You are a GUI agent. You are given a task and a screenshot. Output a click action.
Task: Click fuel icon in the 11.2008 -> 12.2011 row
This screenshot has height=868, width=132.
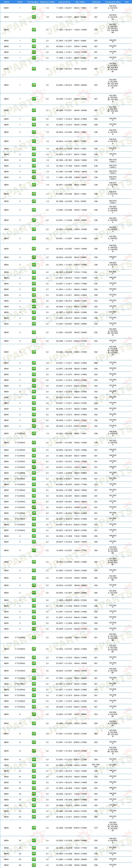[34, 58]
